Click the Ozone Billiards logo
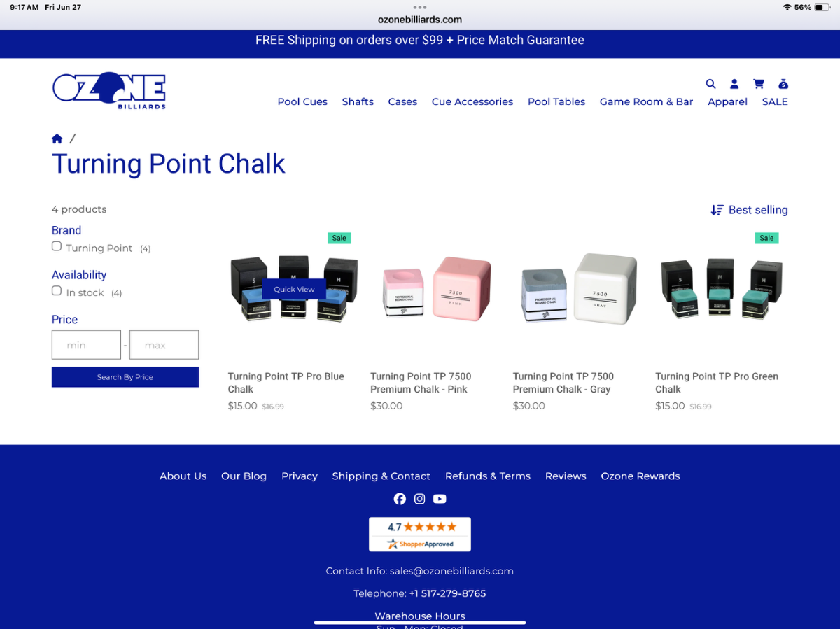Screen dimensions: 840x629 (109, 90)
